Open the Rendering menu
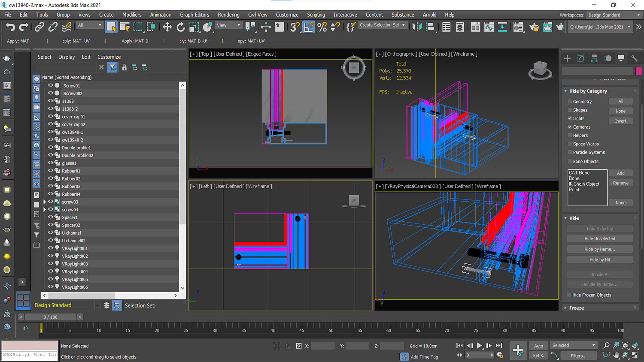 coord(228,15)
